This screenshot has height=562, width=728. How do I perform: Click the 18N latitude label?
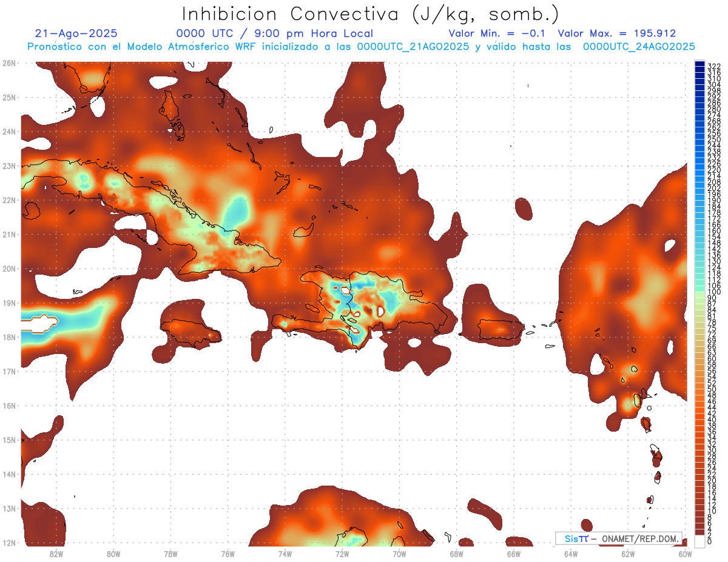pyautogui.click(x=9, y=337)
